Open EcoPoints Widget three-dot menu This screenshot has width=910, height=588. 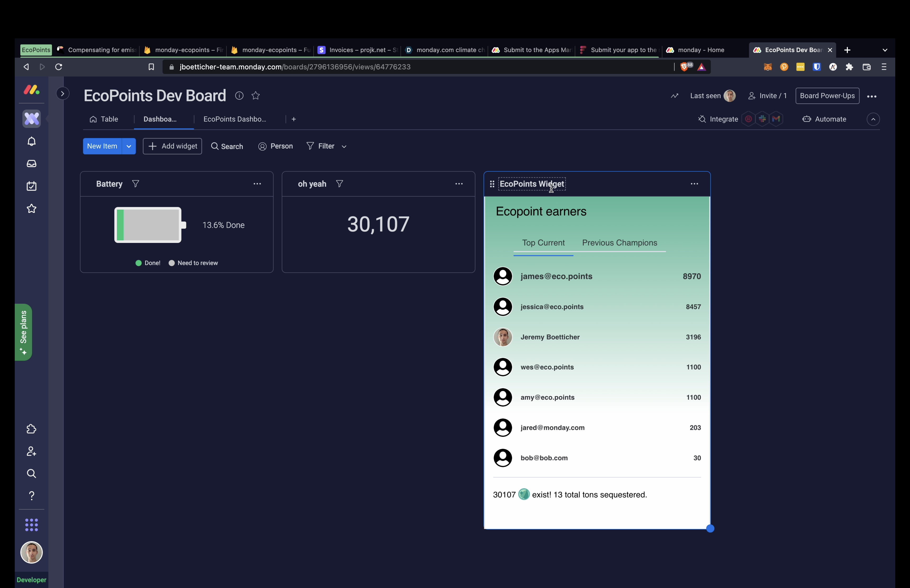694,184
